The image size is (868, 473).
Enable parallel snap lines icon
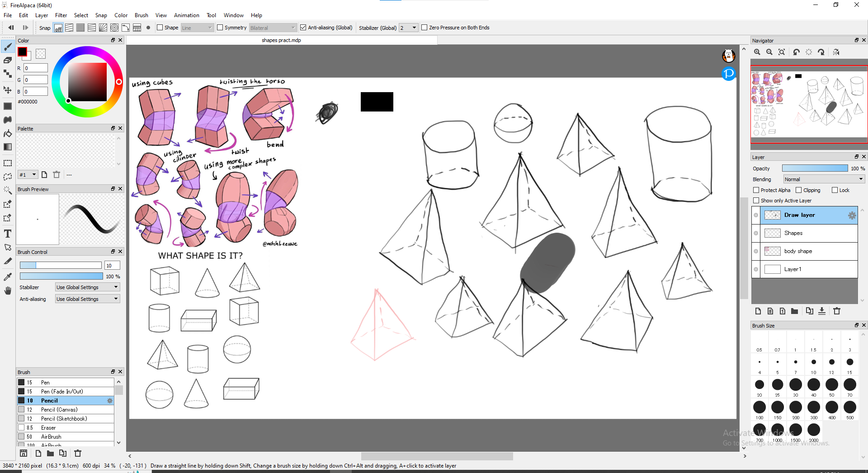(x=69, y=28)
